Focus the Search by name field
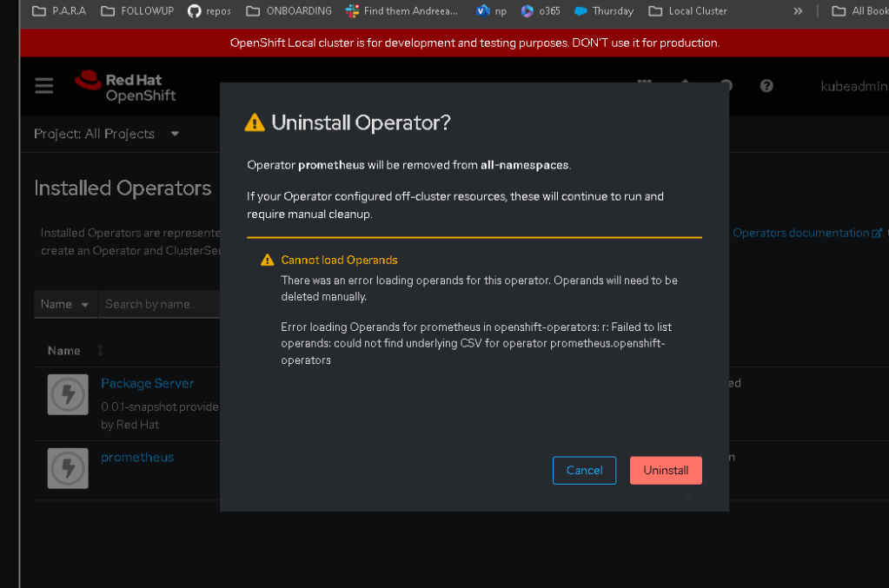This screenshot has width=889, height=588. (159, 304)
